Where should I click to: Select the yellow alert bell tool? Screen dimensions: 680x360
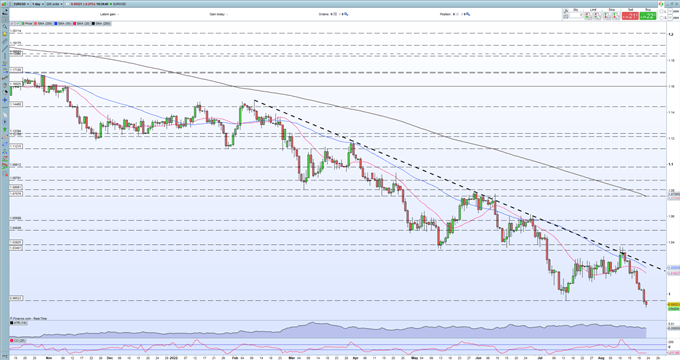click(5, 34)
